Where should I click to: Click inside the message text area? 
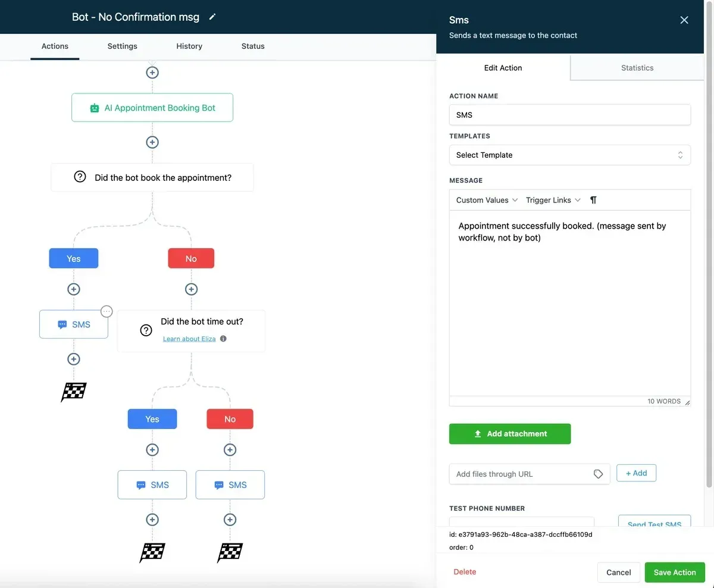pos(570,304)
